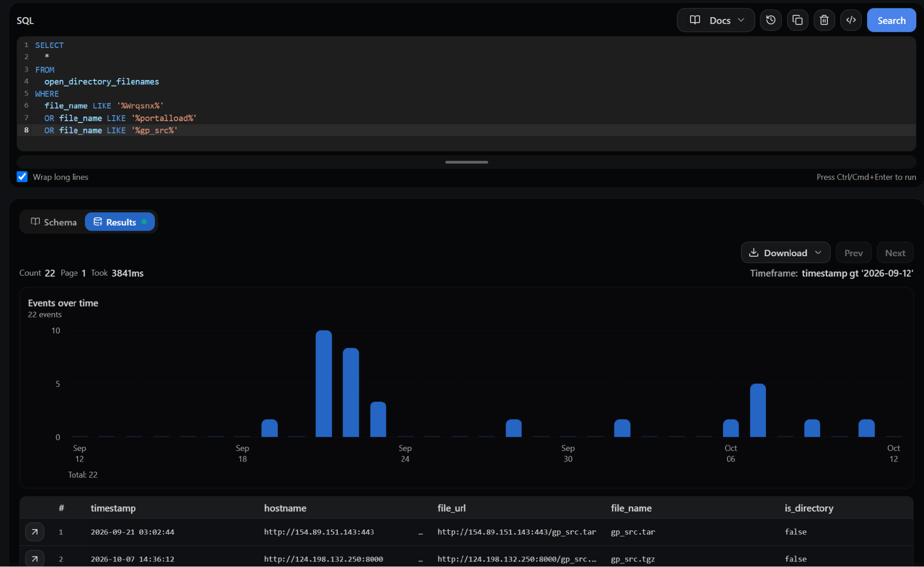Screen dimensions: 924x567
Task: Select the Results tab
Action: (120, 222)
